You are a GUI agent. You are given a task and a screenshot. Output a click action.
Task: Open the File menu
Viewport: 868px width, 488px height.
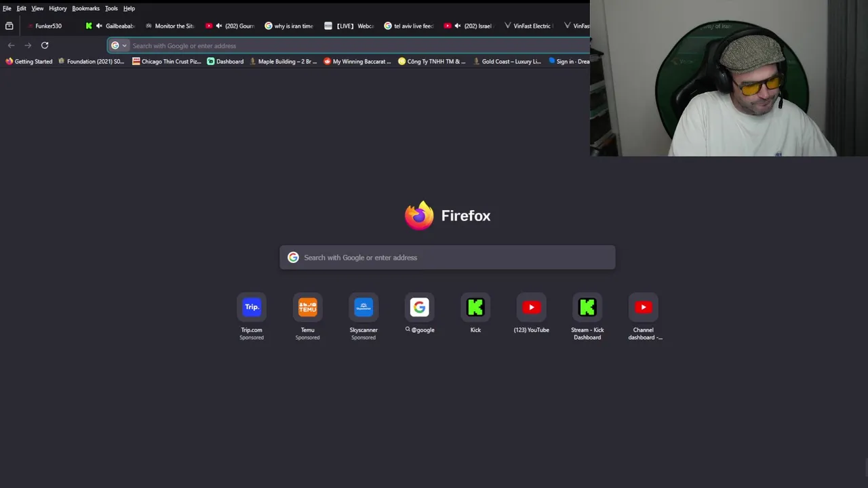point(7,8)
